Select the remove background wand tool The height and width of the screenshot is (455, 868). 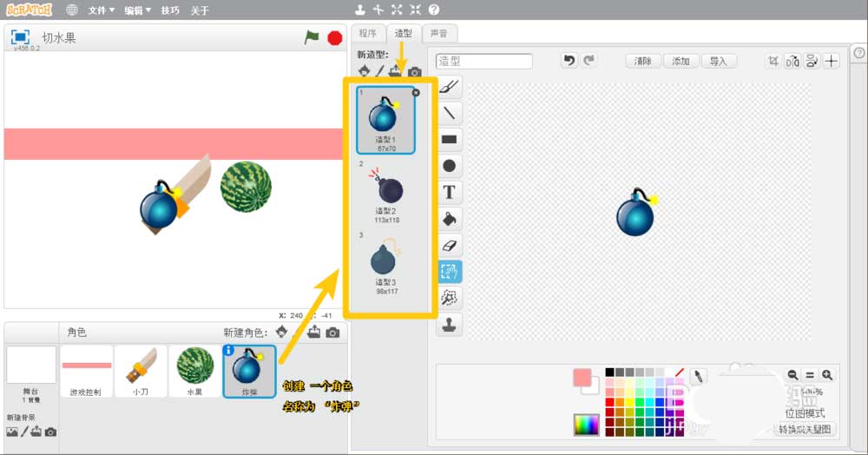click(449, 298)
